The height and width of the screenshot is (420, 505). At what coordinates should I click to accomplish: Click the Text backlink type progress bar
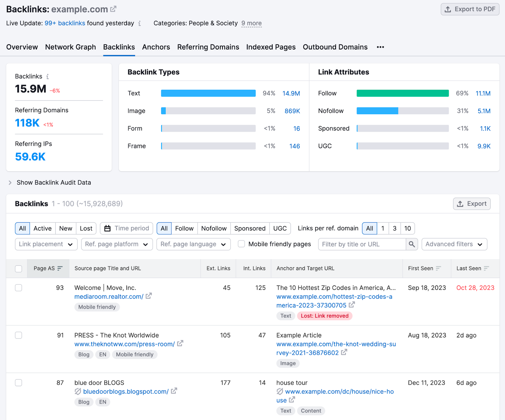pos(208,93)
